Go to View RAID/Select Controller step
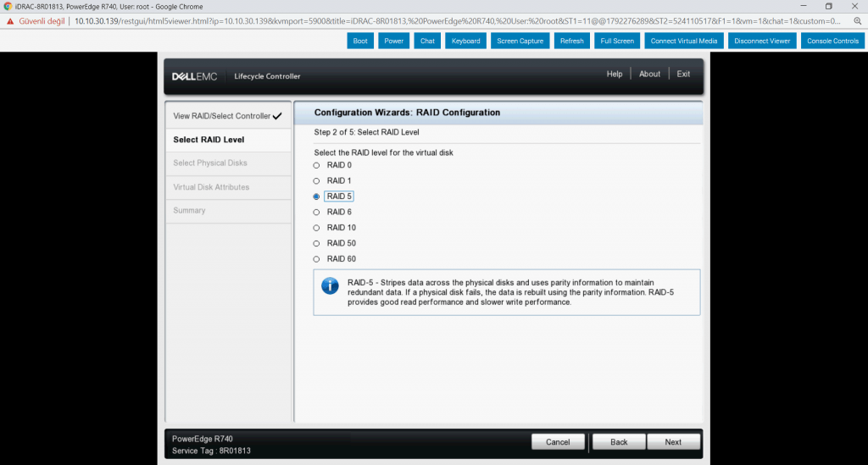The height and width of the screenshot is (465, 868). pyautogui.click(x=222, y=116)
